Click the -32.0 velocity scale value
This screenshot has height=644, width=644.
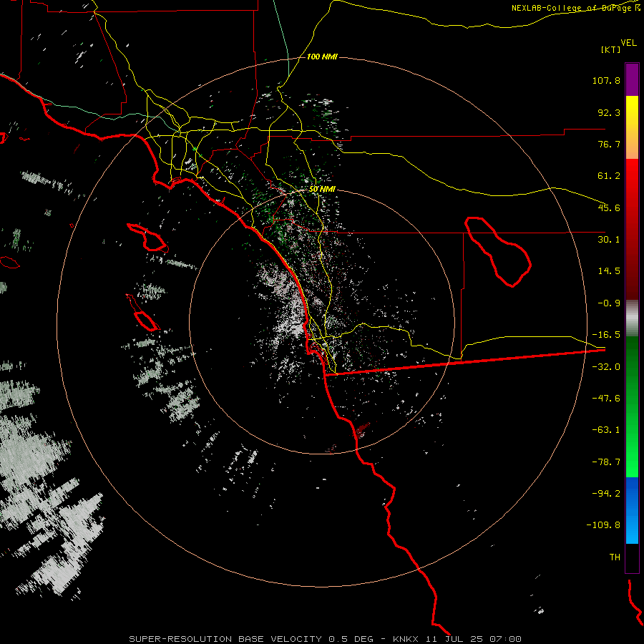(x=606, y=367)
